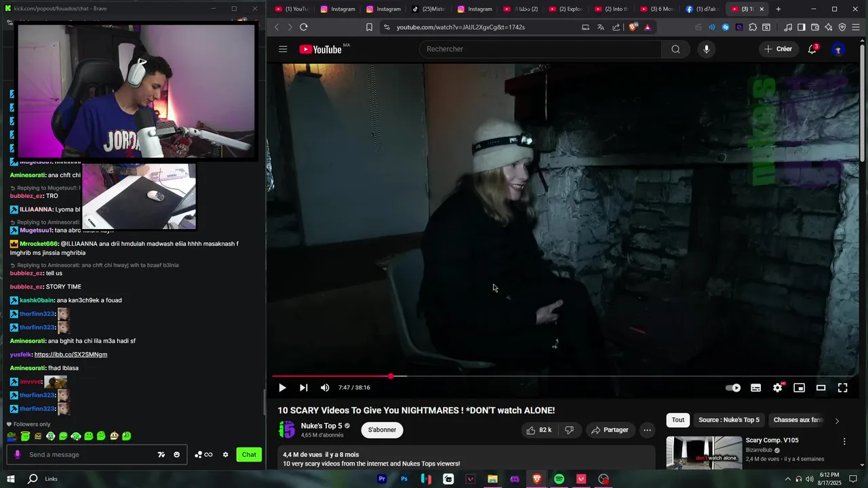Show hidden system tray icons
This screenshot has height=488, width=868.
788,479
